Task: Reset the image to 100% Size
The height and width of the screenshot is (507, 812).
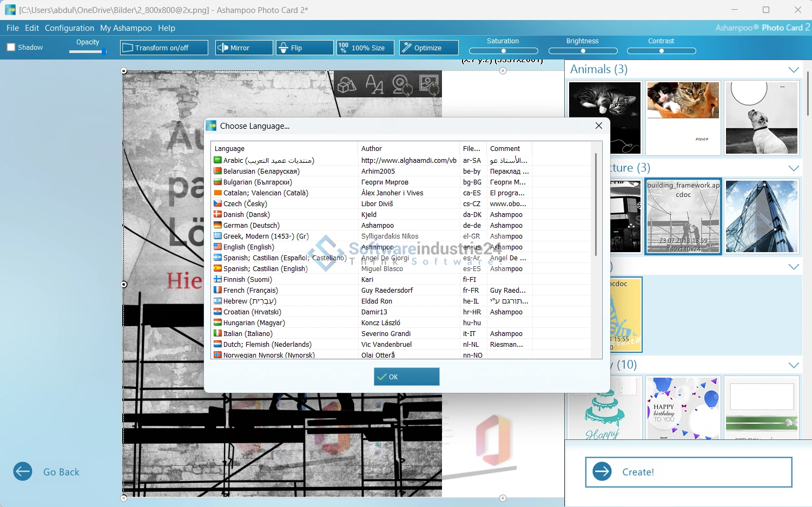Action: coord(365,48)
